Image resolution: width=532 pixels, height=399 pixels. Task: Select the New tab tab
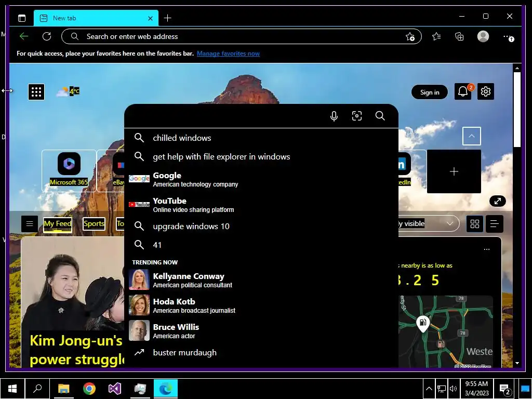click(x=96, y=18)
